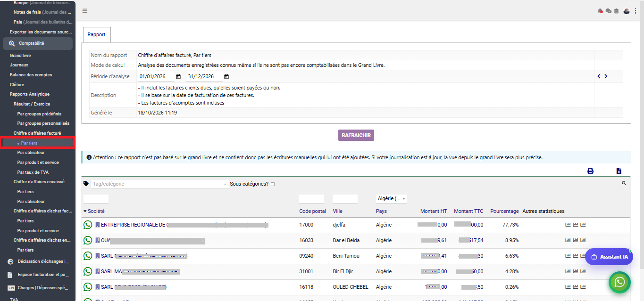Open the chat messages icon

(608, 11)
